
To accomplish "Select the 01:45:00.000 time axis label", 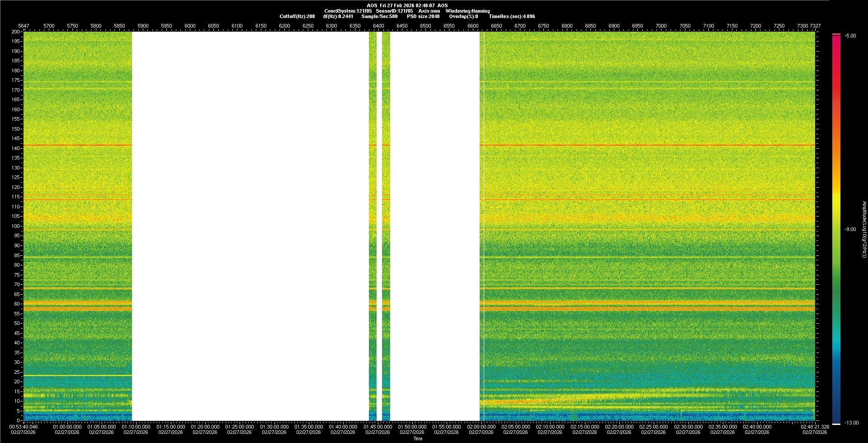I will [377, 427].
